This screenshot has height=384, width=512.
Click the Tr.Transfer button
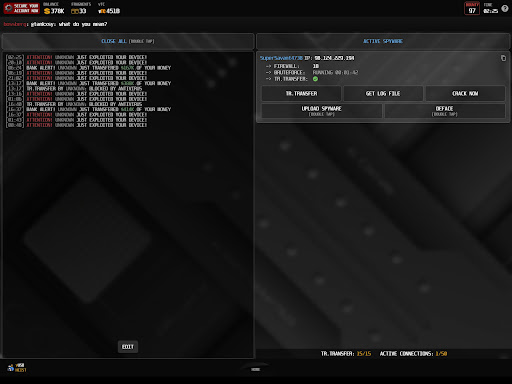(301, 94)
